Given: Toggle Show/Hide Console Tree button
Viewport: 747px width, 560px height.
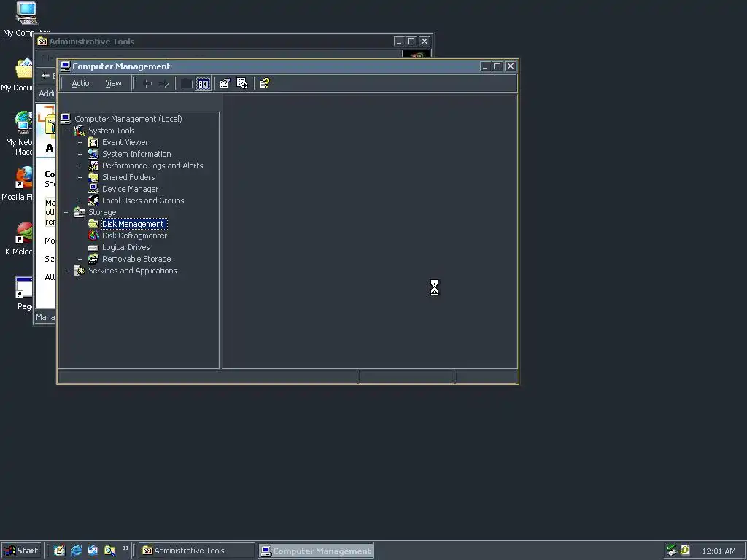Looking at the screenshot, I should click(x=204, y=84).
